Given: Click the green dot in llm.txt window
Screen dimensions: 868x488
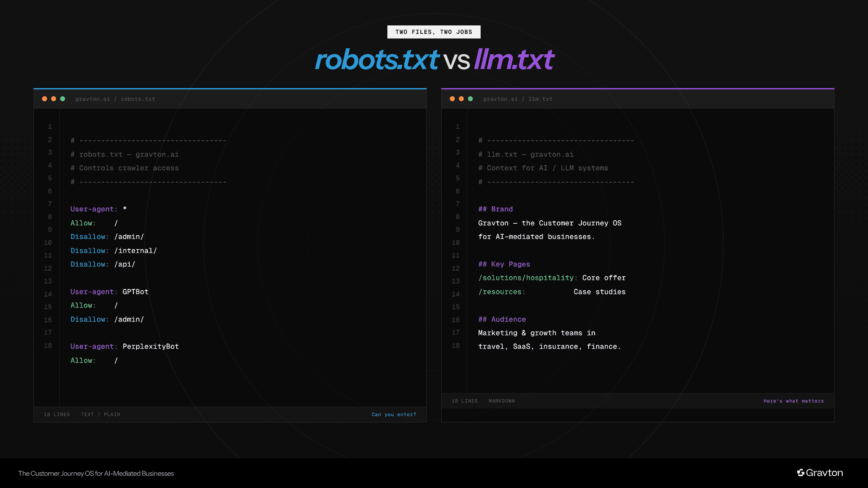Looking at the screenshot, I should pos(470,99).
